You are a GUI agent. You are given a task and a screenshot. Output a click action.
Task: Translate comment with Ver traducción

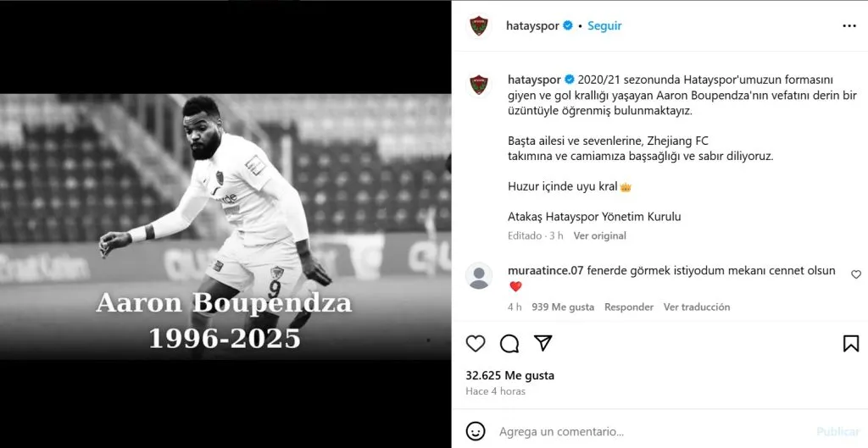[697, 307]
